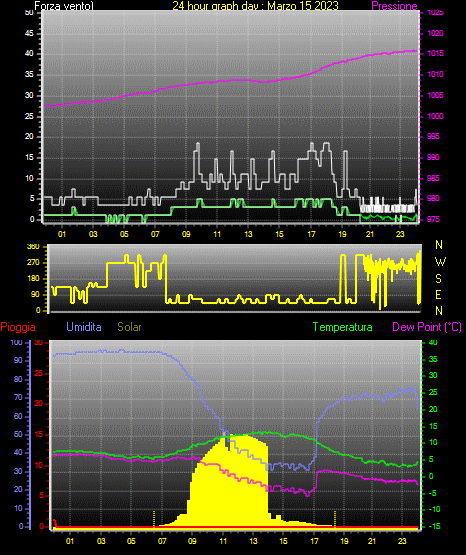The height and width of the screenshot is (555, 466).
Task: Click the white '35' wind speed axis value
Action: [29, 74]
